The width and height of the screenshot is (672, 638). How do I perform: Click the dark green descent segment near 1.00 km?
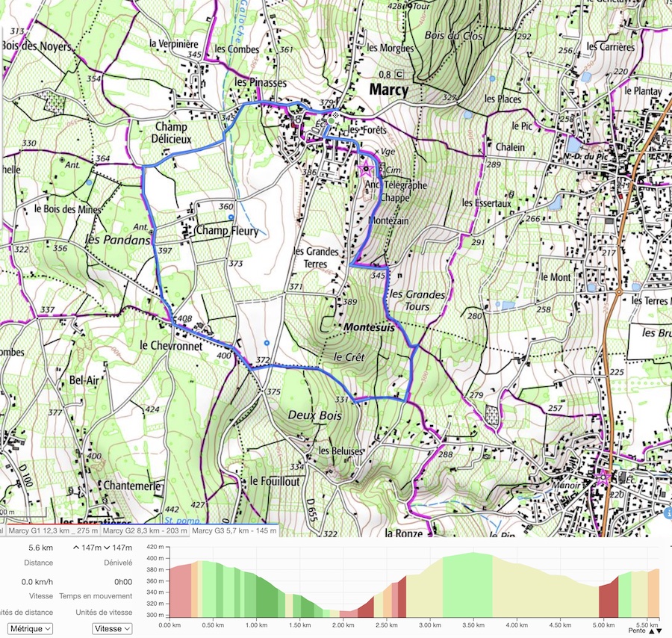click(266, 596)
